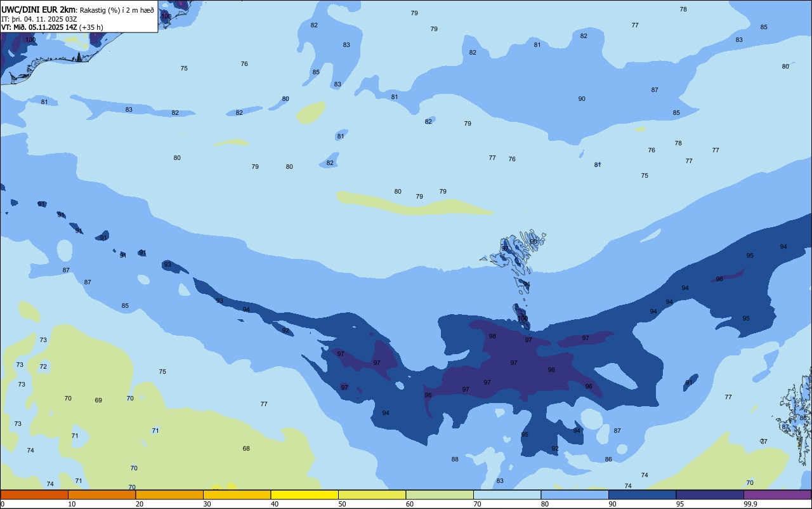The image size is (812, 509).
Task: Click the 'Rakastig (%) í 2 m hæð' label
Action: click(117, 10)
